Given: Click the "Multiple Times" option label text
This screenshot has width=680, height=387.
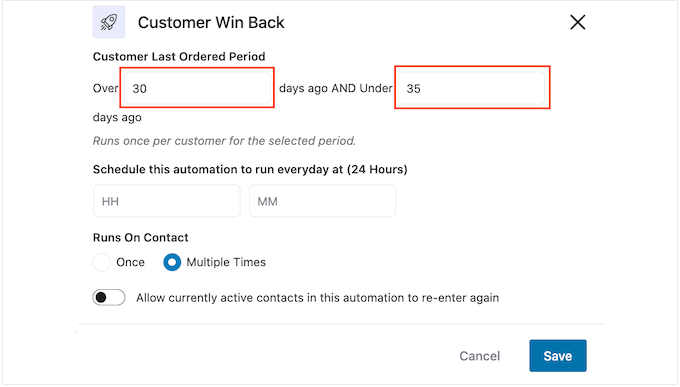Looking at the screenshot, I should [226, 262].
